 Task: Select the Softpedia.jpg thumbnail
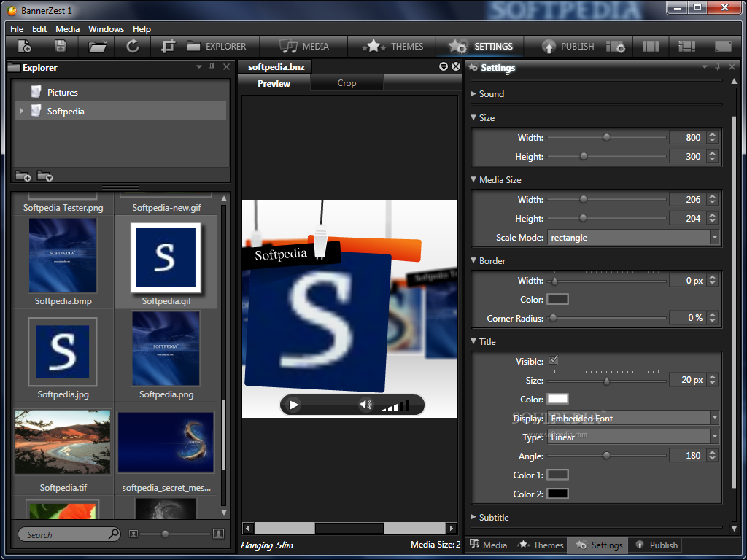63,352
